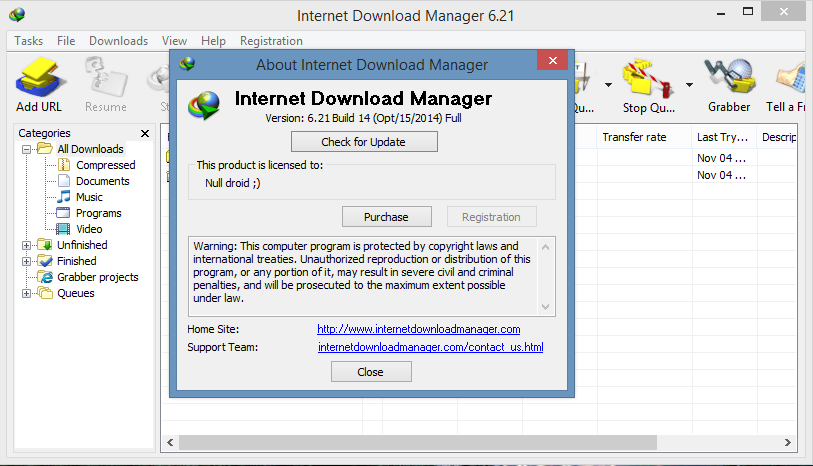Close the Categories panel with the X
This screenshot has height=466, width=813.
[145, 133]
